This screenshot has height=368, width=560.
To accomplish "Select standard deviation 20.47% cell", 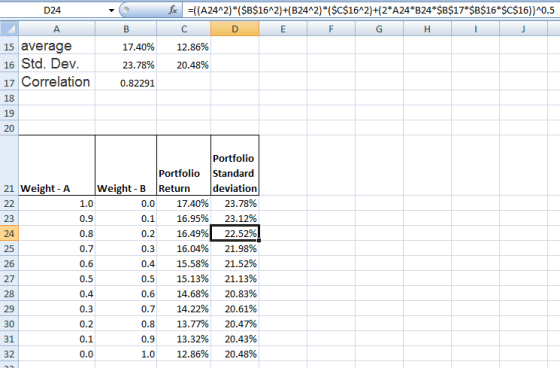I will click(x=235, y=323).
